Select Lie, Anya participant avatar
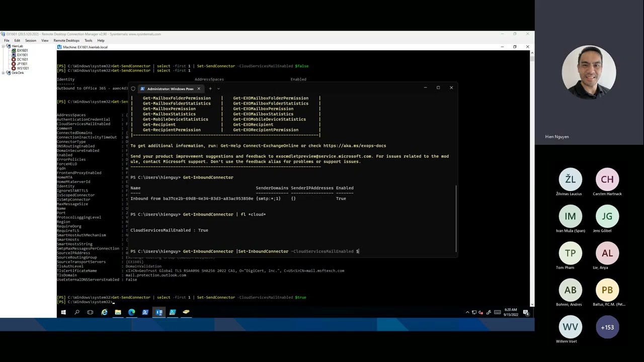This screenshot has width=644, height=362. tap(607, 253)
